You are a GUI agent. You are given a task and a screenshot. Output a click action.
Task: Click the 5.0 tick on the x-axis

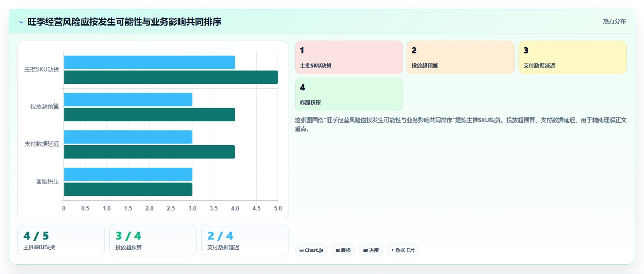coord(278,208)
